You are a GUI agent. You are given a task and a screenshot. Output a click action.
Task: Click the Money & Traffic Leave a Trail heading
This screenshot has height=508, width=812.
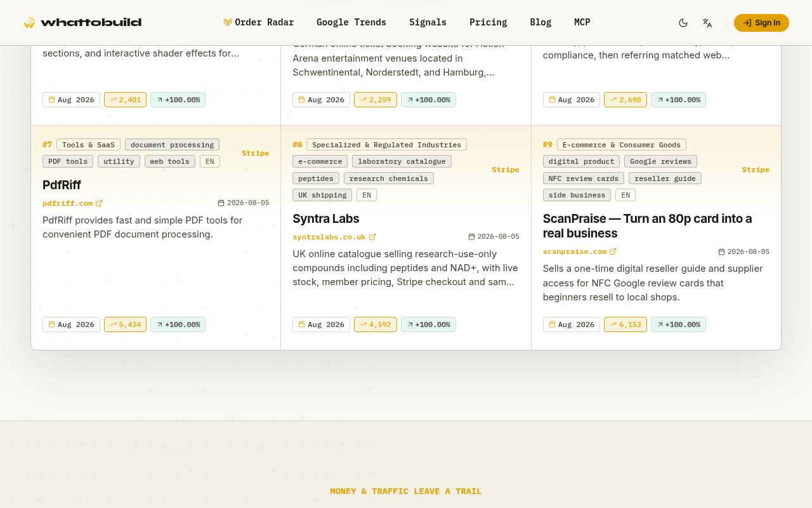(x=406, y=491)
